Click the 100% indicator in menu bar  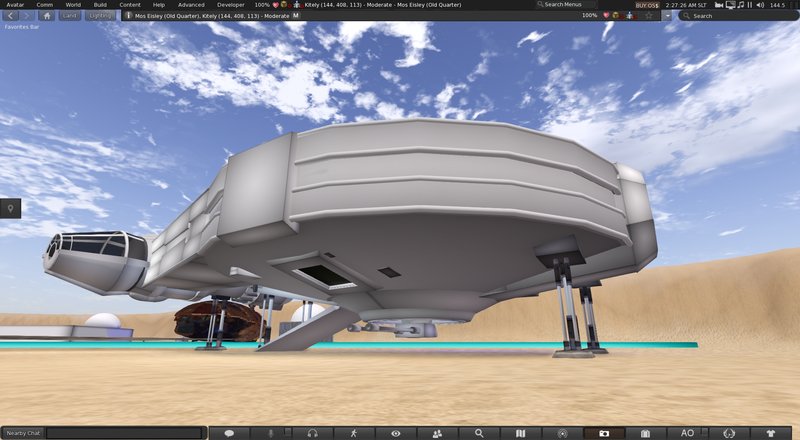[x=262, y=5]
